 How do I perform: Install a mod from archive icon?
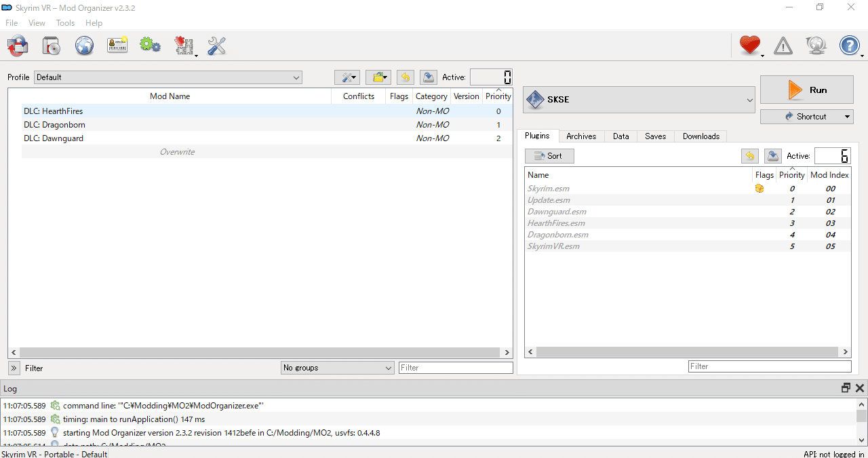click(51, 45)
